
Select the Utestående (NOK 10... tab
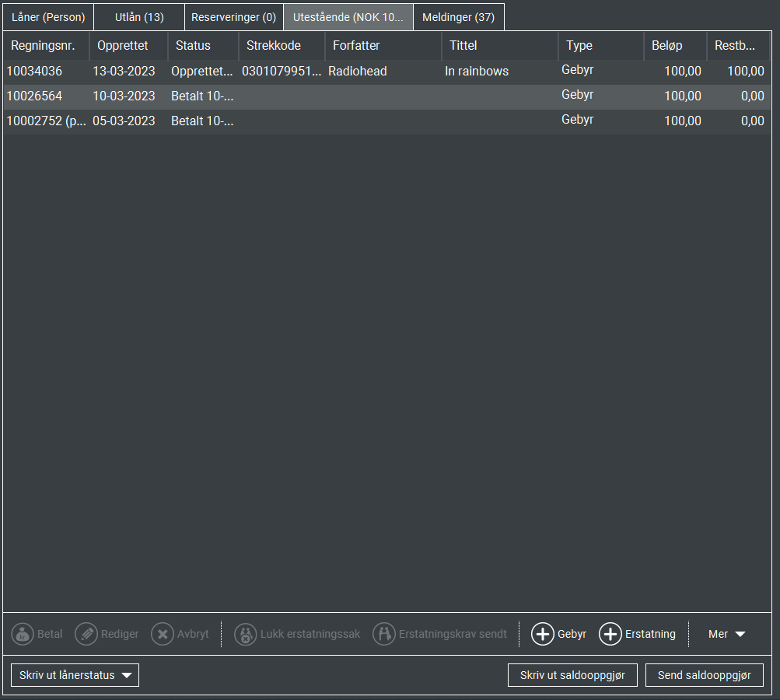coord(348,17)
